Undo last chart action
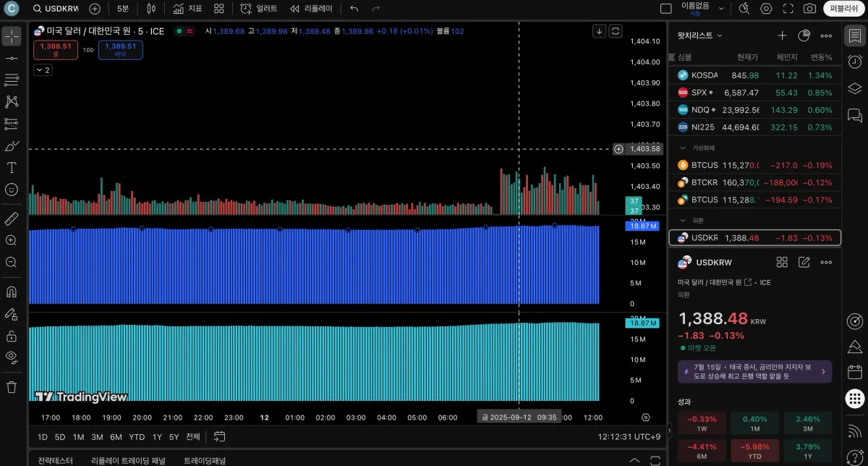 coord(354,9)
